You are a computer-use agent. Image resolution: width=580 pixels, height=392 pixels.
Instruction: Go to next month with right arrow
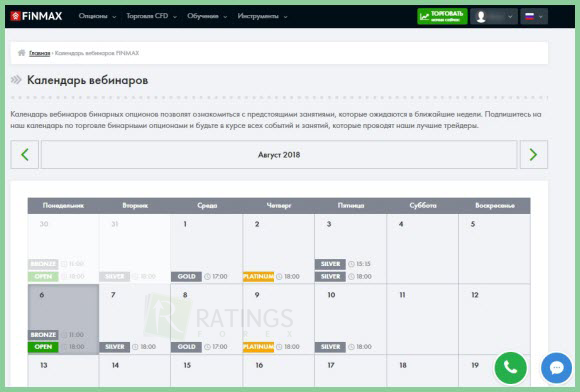coord(533,155)
